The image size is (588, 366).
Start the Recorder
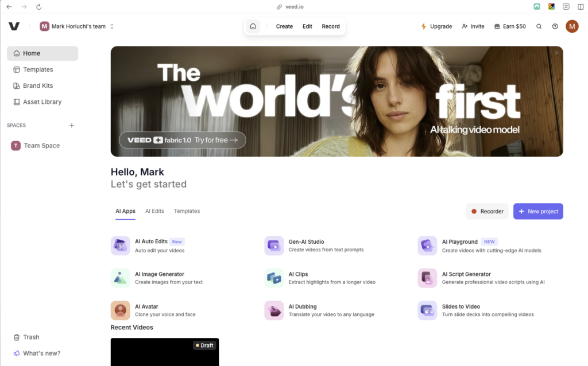487,211
